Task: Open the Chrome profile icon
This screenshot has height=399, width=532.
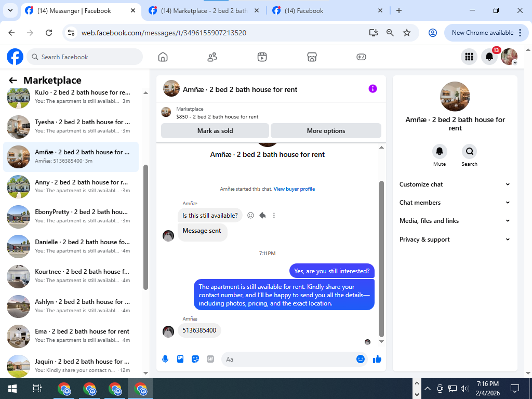Action: (x=432, y=33)
